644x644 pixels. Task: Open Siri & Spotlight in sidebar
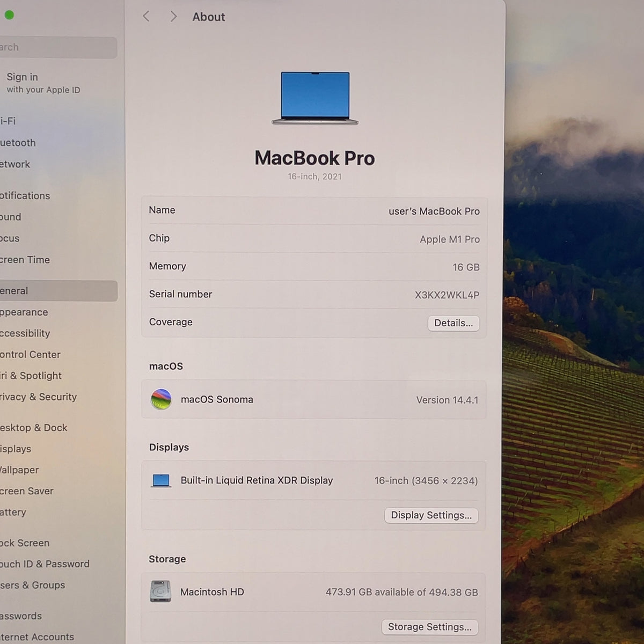pos(58,376)
